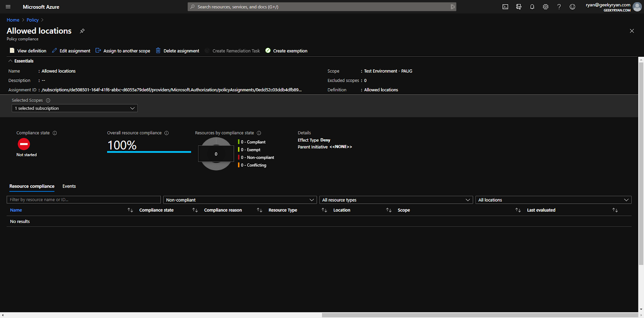Viewport: 644px width, 318px height.
Task: Launch Cloud Shell from the top bar
Action: 505,7
